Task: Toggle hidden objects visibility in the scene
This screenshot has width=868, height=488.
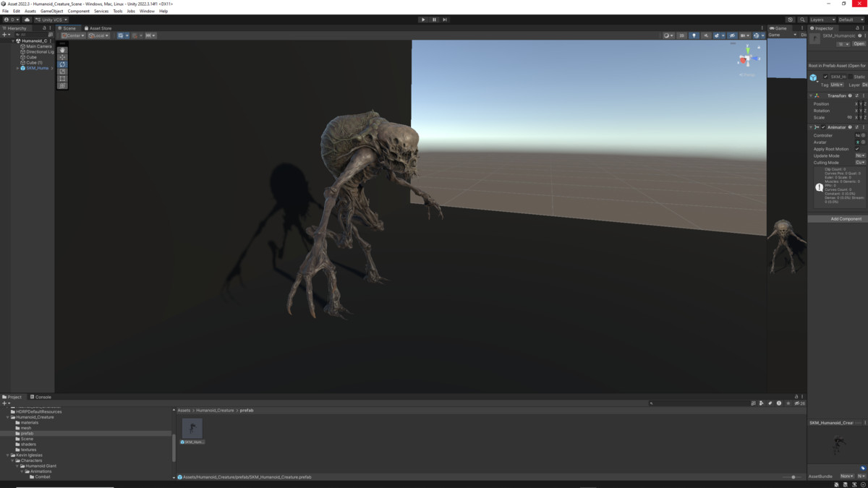Action: (732, 35)
